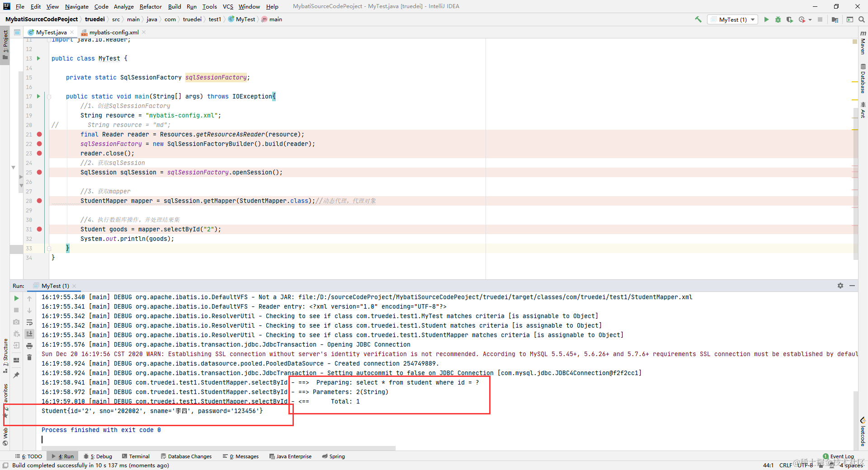
Task: Run MyTest using the green play toolbar icon
Action: coord(766,19)
